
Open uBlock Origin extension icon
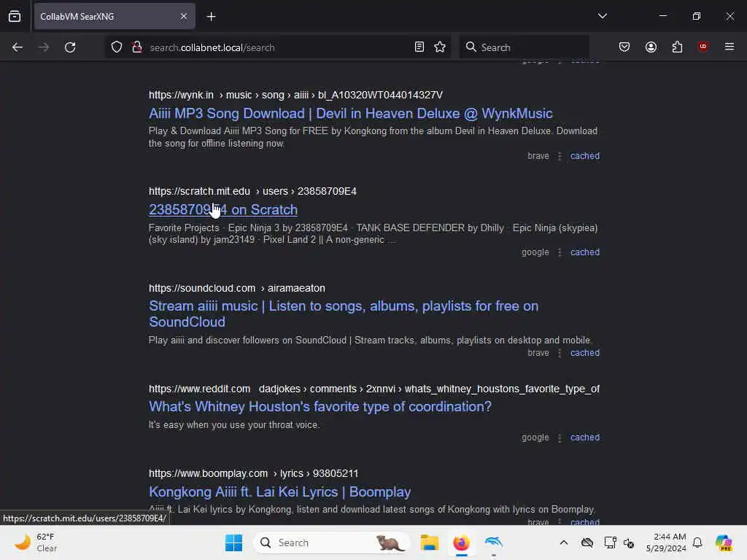703,47
